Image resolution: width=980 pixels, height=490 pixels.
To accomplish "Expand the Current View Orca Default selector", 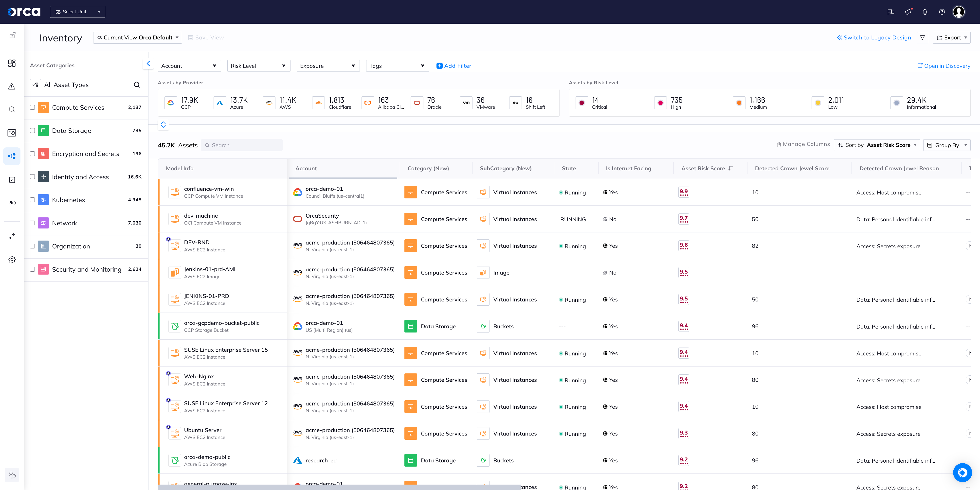I will click(x=137, y=38).
